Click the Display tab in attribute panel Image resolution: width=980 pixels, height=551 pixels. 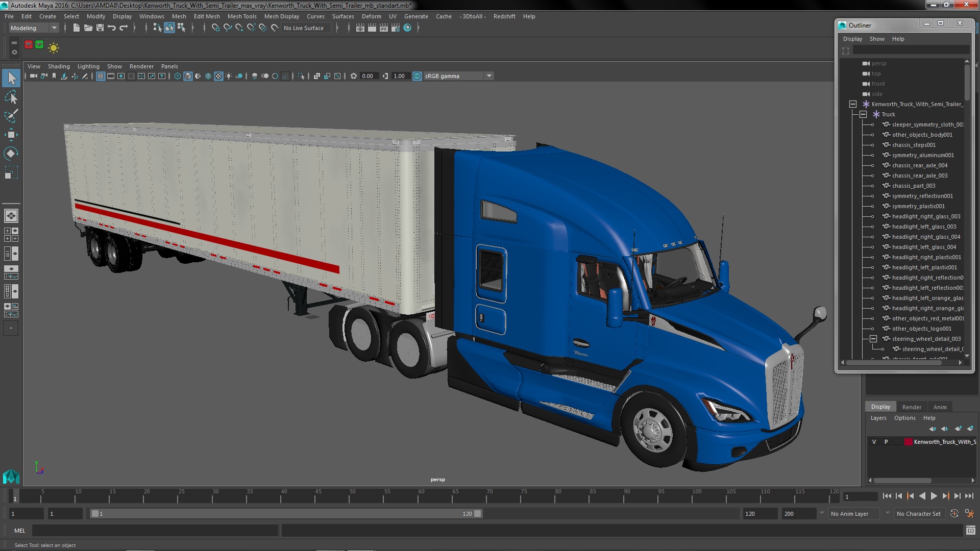coord(880,406)
